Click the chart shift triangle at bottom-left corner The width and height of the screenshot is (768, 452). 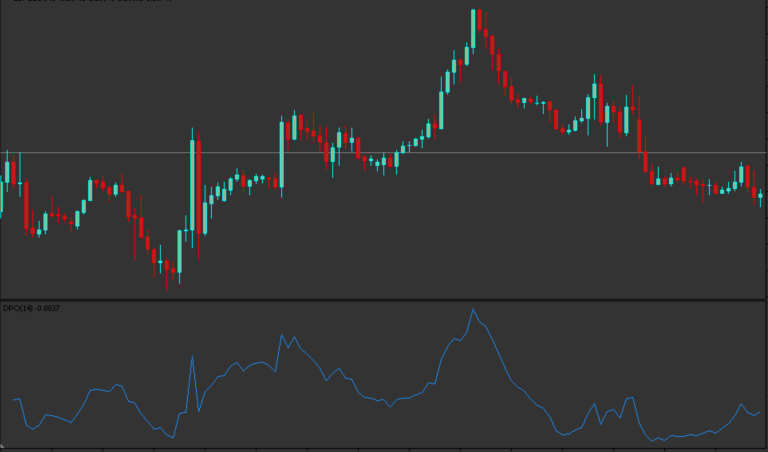pos(2,448)
